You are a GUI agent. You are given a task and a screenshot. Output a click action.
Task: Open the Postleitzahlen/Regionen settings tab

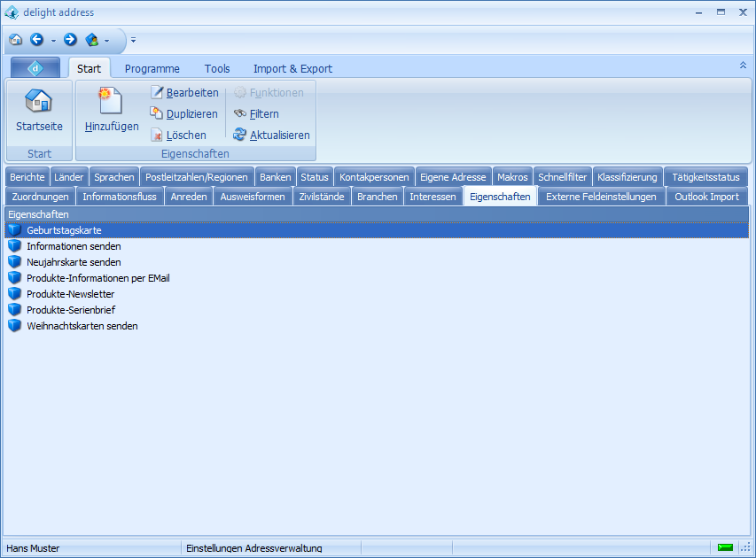pyautogui.click(x=197, y=177)
